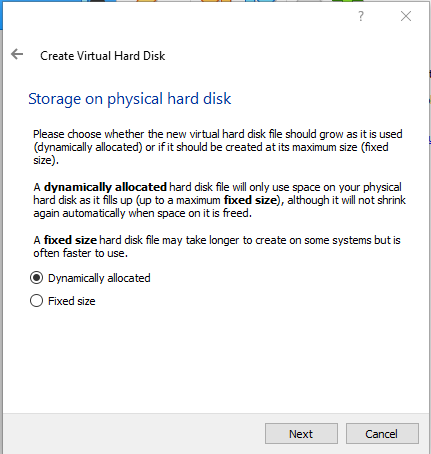
Task: Click the text 'again automatically when space on it is freed.'
Action: [x=142, y=213]
